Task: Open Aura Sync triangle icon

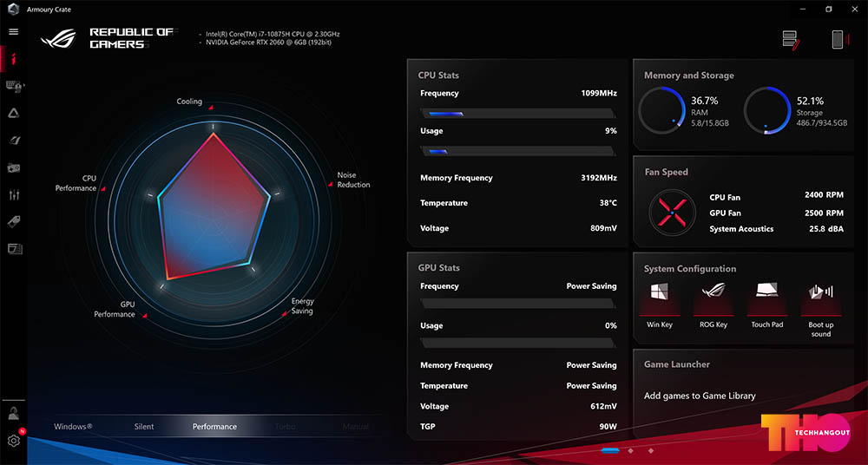Action: tap(14, 114)
